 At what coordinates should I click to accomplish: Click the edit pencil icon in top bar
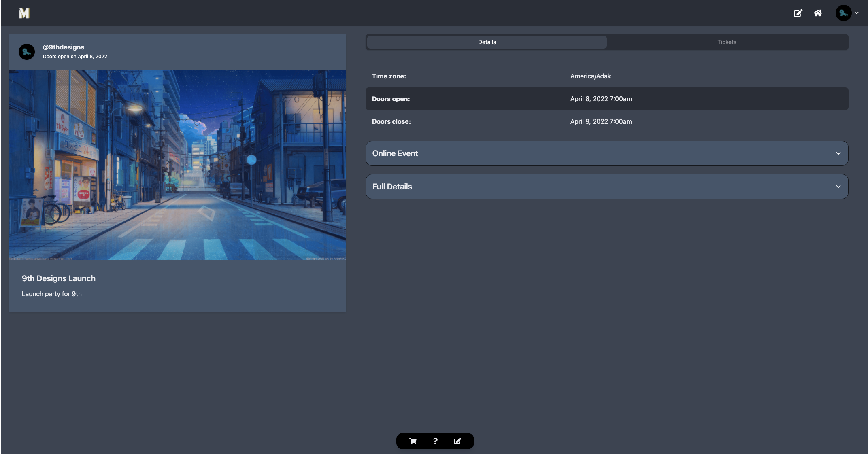pyautogui.click(x=798, y=13)
